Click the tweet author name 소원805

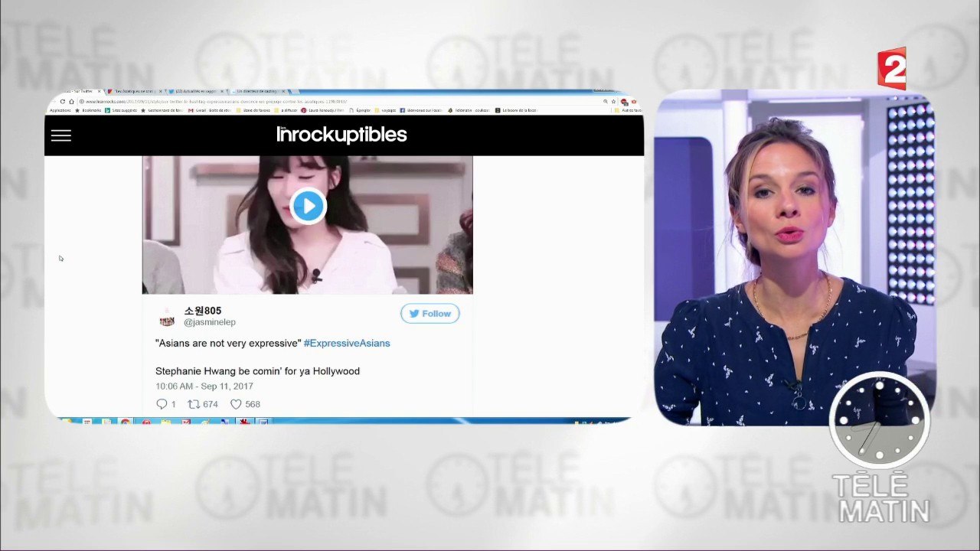tap(203, 311)
